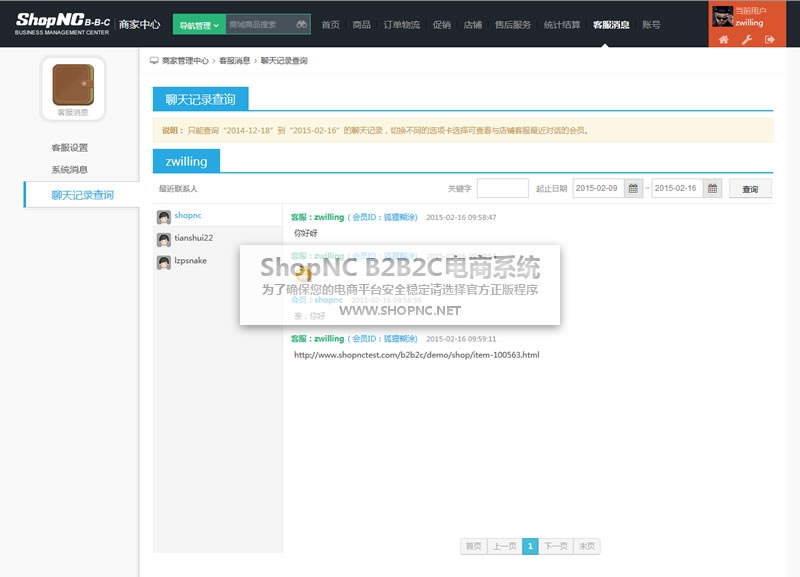
Task: Focus the 关键字 keyword field
Action: click(503, 188)
